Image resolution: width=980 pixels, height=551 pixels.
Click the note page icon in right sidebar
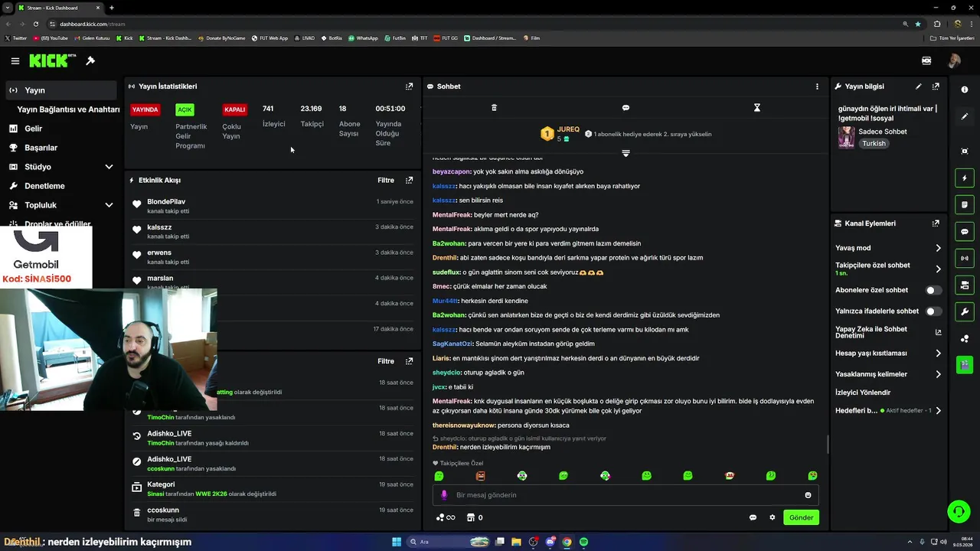(965, 205)
